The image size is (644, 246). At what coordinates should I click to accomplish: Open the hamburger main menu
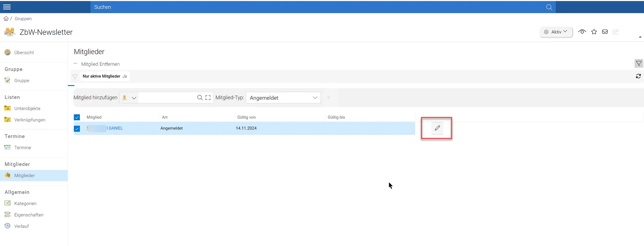click(x=7, y=7)
